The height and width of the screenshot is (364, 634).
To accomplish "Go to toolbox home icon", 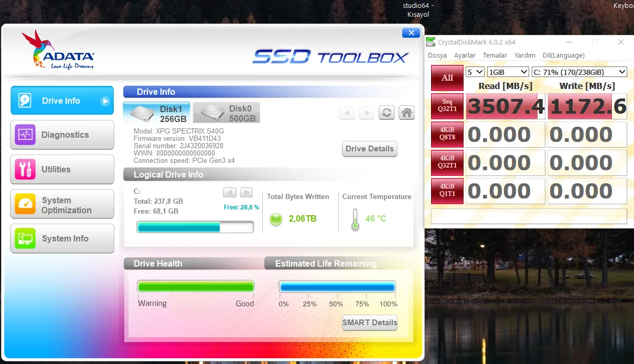I will 406,113.
